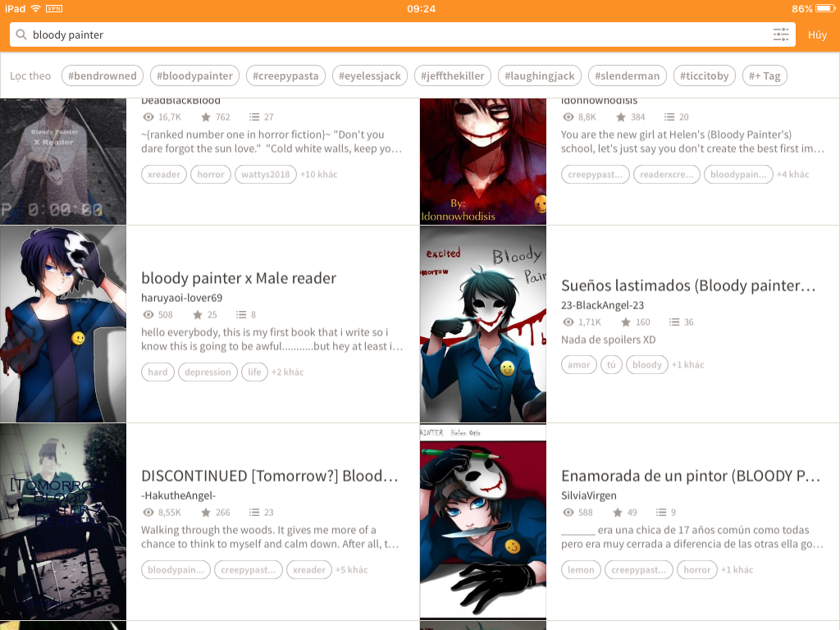Open the 'Enamorada de un pintor (BLOODY P…' story title
The image size is (840, 630).
coord(691,476)
